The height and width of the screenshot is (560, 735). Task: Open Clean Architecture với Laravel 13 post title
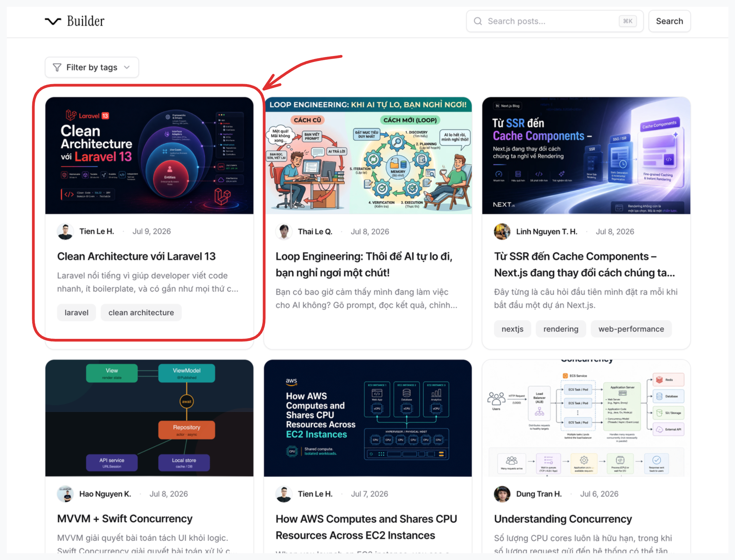coord(136,256)
